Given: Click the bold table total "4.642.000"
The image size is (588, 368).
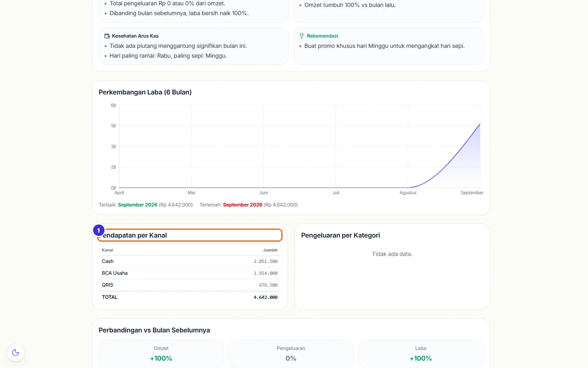Looking at the screenshot, I should 265,297.
